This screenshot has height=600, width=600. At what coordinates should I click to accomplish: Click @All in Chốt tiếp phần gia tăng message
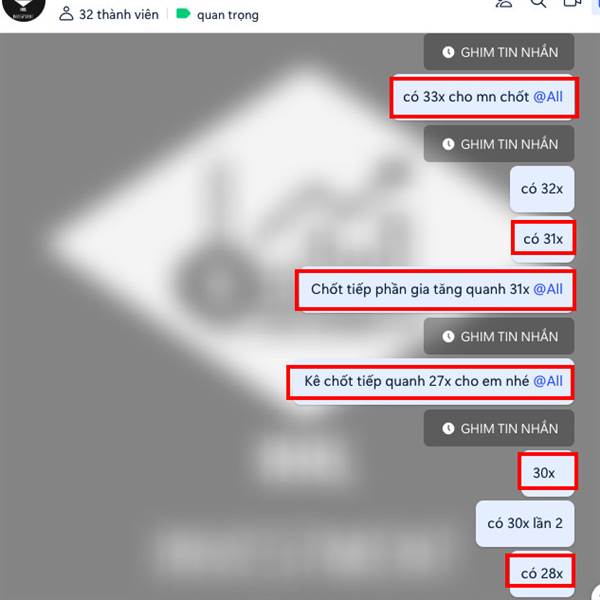548,289
